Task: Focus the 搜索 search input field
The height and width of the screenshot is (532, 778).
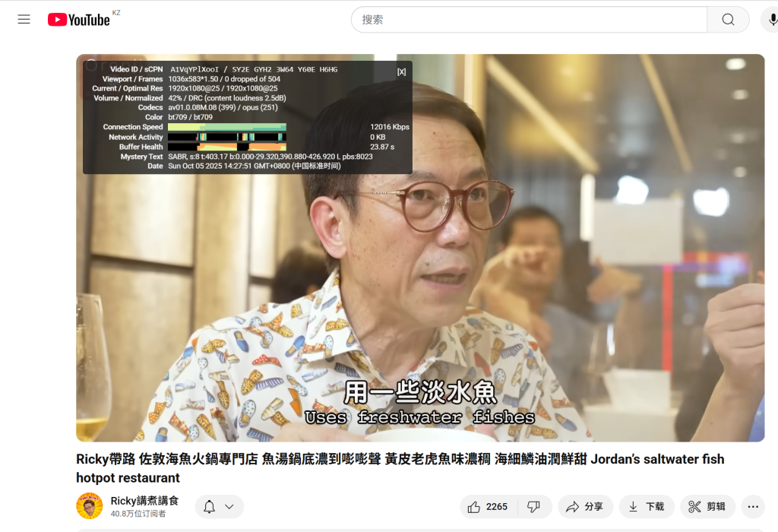Action: pyautogui.click(x=528, y=20)
